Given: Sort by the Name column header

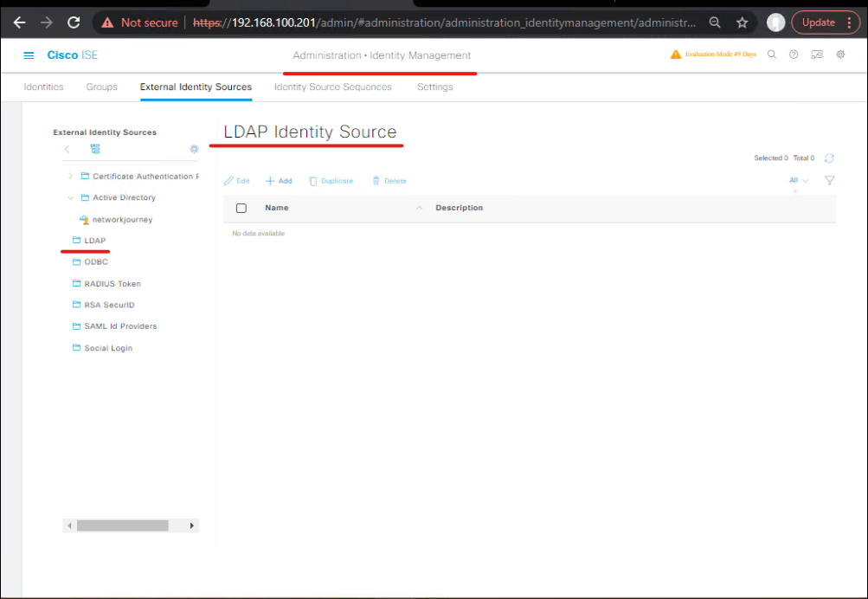Looking at the screenshot, I should pos(277,208).
